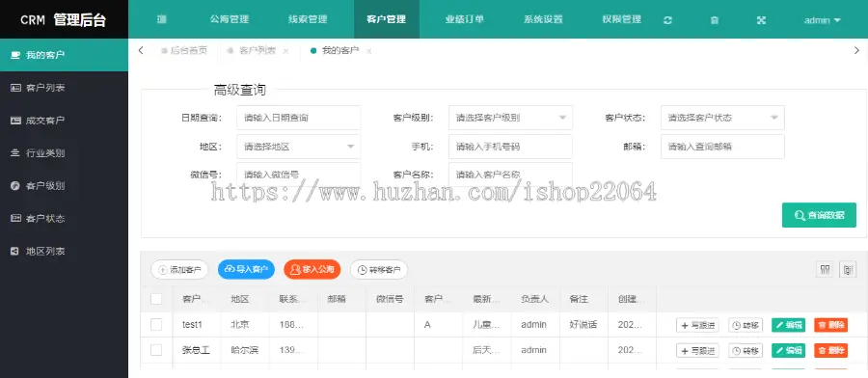Click the 行业类别 sidebar icon
Viewport: 868px width, 378px height.
click(15, 152)
